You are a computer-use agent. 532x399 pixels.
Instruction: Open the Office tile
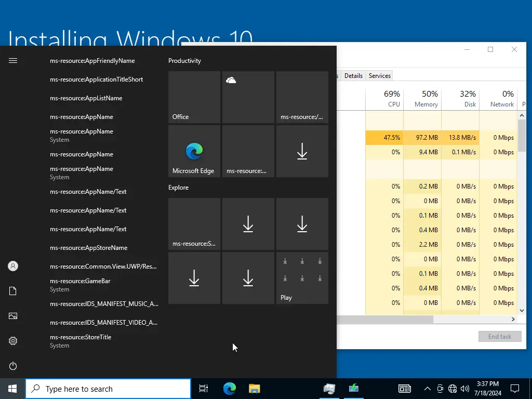click(x=194, y=97)
